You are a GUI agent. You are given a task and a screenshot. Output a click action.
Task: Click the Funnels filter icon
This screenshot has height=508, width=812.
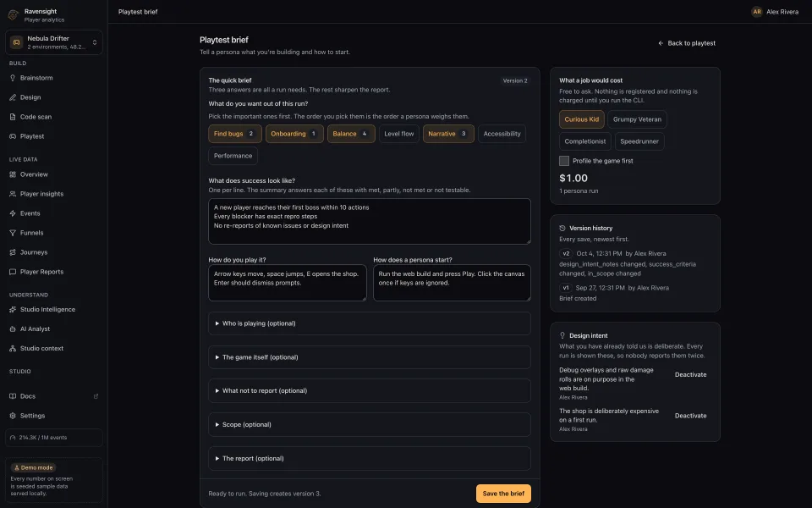13,233
